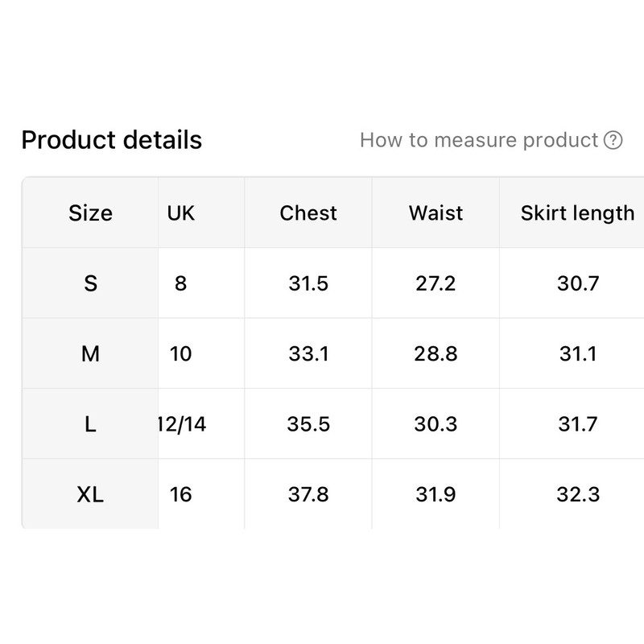
Task: Select the Size column header
Action: (91, 213)
